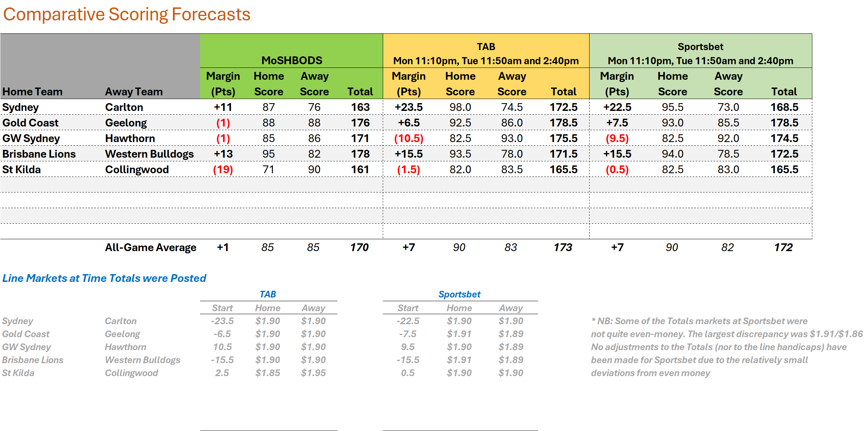
Task: Select the $1.85 TAB home price
Action: coord(268,373)
